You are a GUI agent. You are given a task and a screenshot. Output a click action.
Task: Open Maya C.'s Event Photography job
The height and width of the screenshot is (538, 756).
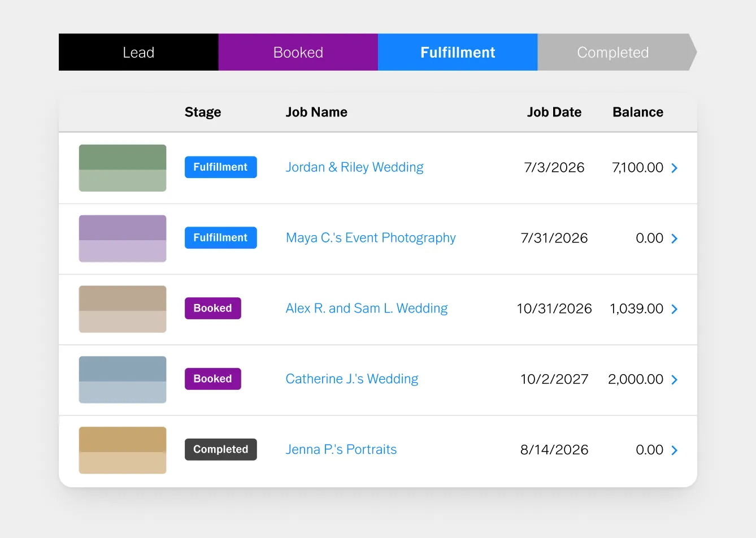click(371, 238)
